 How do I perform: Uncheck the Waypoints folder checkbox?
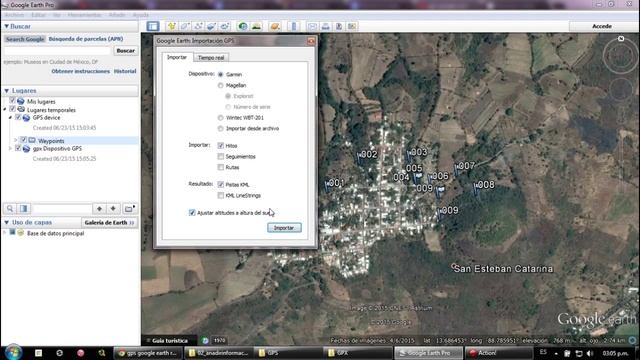pos(24,140)
